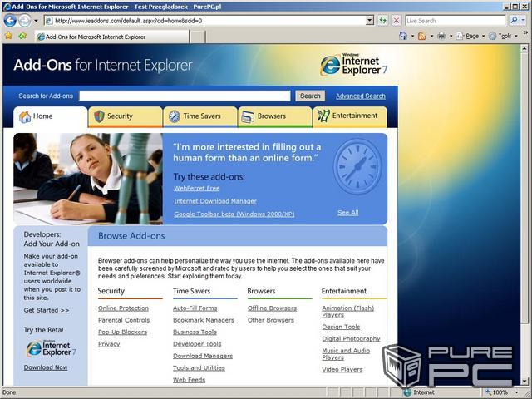Click the Search button
This screenshot has width=532, height=399.
point(310,96)
